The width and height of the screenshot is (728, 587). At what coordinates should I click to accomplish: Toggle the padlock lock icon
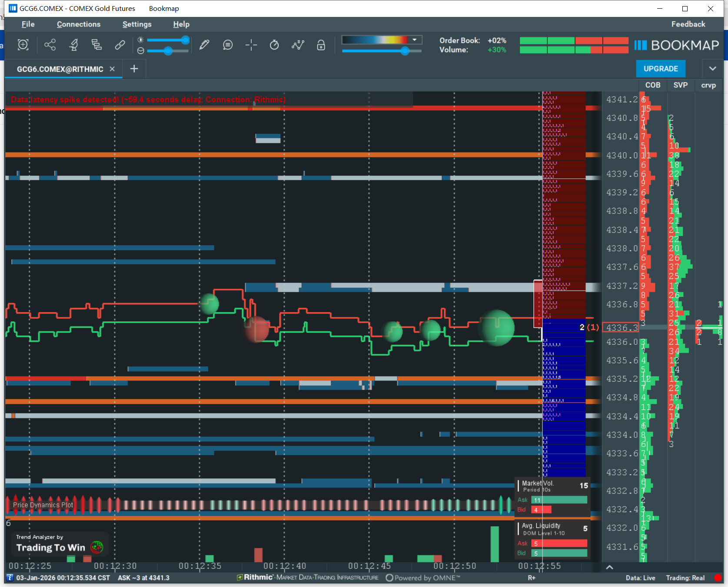(x=321, y=45)
